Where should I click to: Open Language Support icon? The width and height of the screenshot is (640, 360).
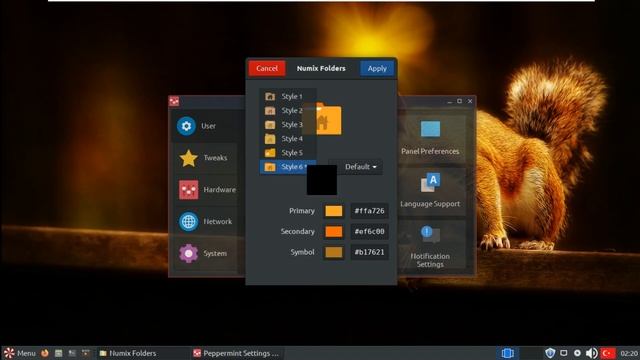point(430,182)
